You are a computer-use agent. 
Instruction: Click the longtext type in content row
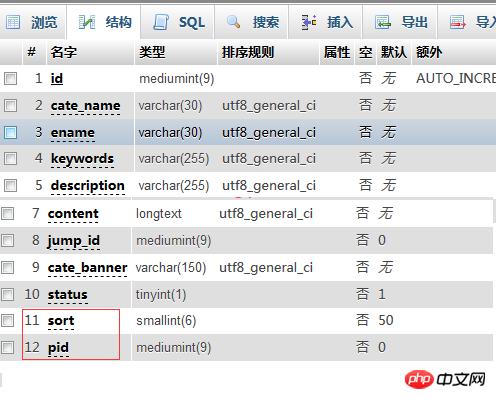point(159,214)
